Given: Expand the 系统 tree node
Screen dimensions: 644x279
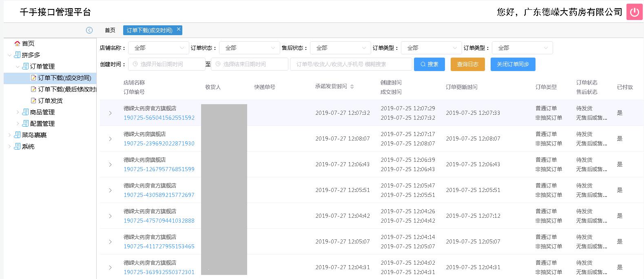Looking at the screenshot, I should [x=9, y=146].
